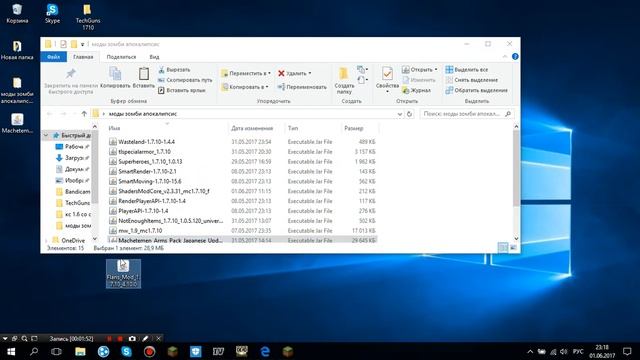Expand OneDrive in navigation pane

tap(46, 240)
